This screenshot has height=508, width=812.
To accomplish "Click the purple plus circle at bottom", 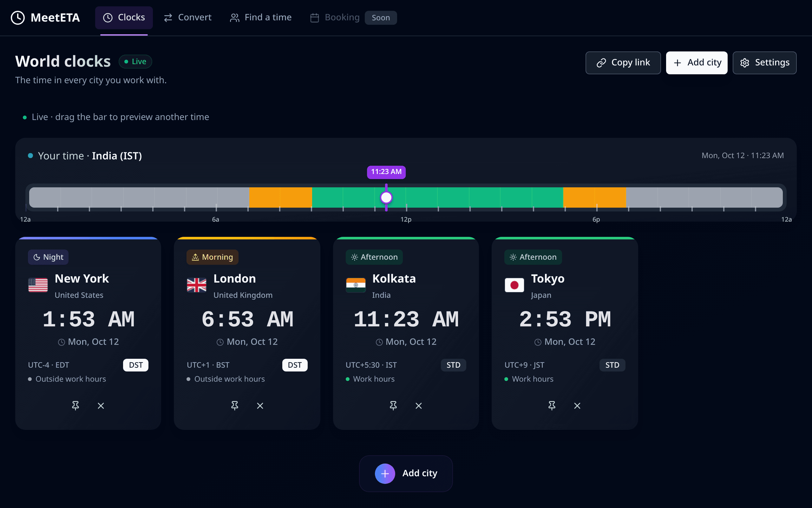I will [x=385, y=473].
